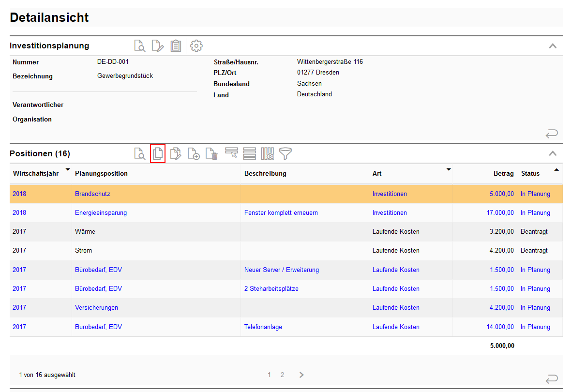Edit multiple positions with stacked pencil icon
Viewport: 571px width, 392px height.
[x=176, y=153]
